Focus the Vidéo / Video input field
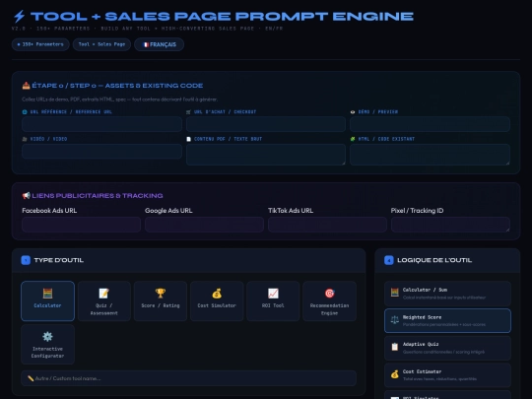The height and width of the screenshot is (399, 532). [x=101, y=151]
